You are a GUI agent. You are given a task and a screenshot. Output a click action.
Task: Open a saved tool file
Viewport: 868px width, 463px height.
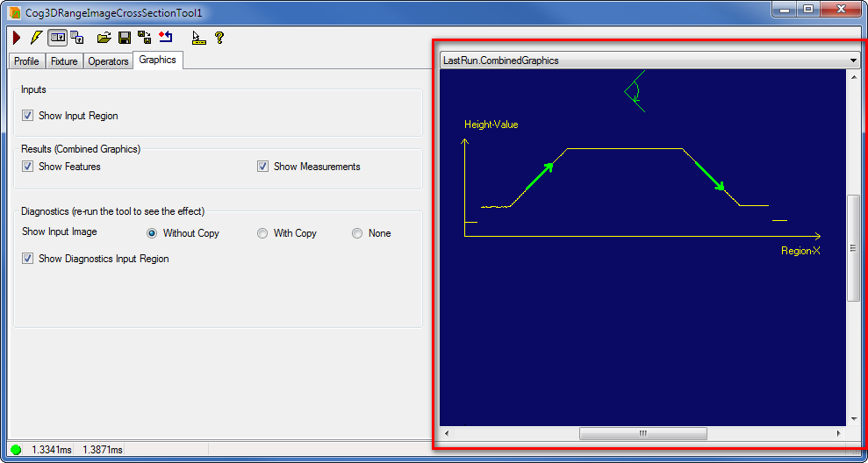pyautogui.click(x=104, y=38)
